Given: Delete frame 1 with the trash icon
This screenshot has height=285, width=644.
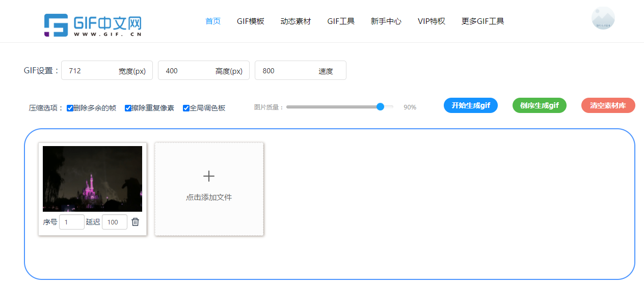Looking at the screenshot, I should [x=135, y=222].
